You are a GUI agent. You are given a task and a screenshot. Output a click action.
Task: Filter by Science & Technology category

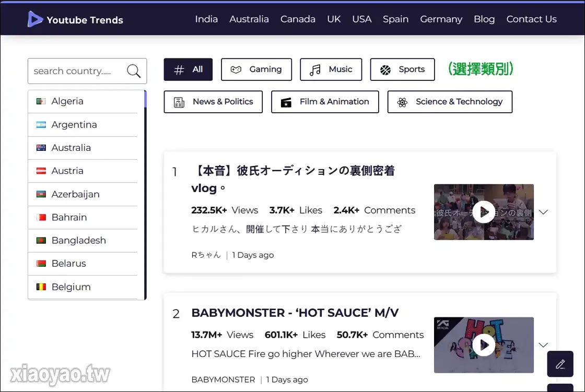(450, 102)
